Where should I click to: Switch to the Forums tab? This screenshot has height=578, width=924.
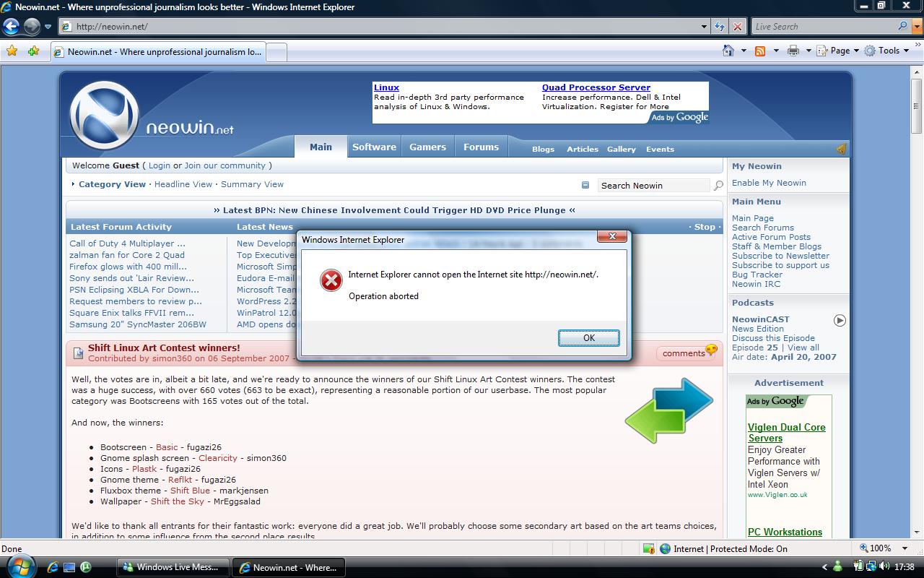pyautogui.click(x=481, y=147)
